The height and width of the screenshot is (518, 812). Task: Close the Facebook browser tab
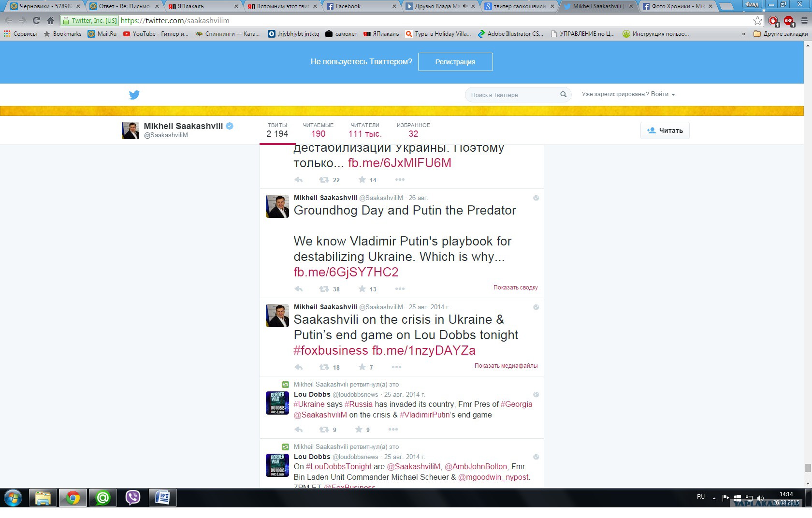pyautogui.click(x=394, y=6)
